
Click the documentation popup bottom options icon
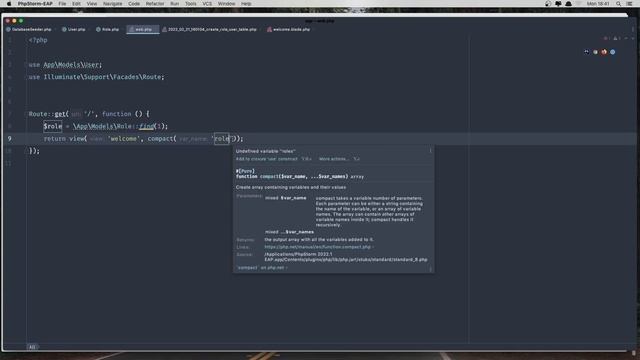click(x=430, y=268)
